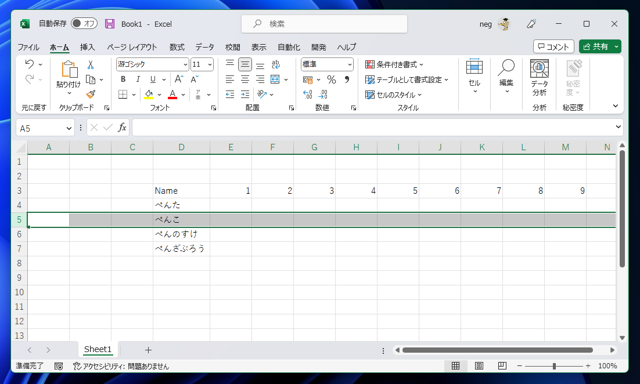Viewport: 640px width, 384px height.
Task: Click the Format Painter brush icon
Action: pos(91,95)
